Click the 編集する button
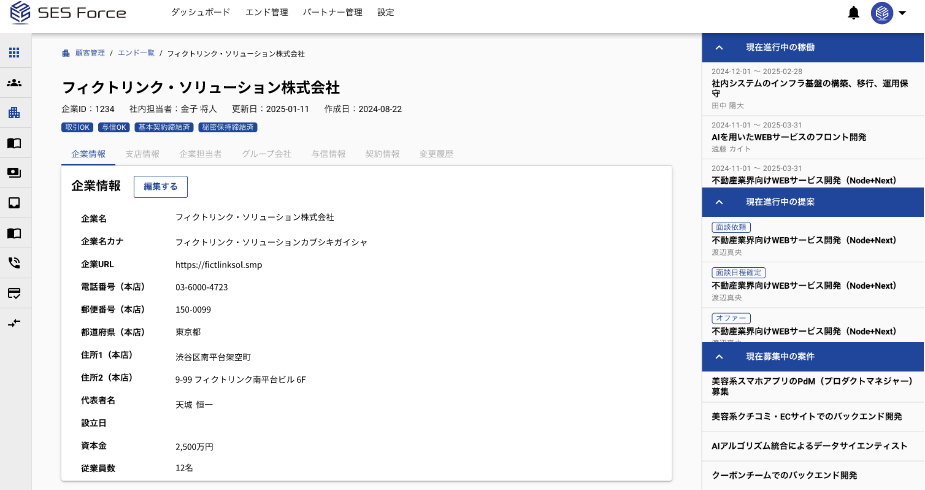The image size is (925, 490). [160, 186]
